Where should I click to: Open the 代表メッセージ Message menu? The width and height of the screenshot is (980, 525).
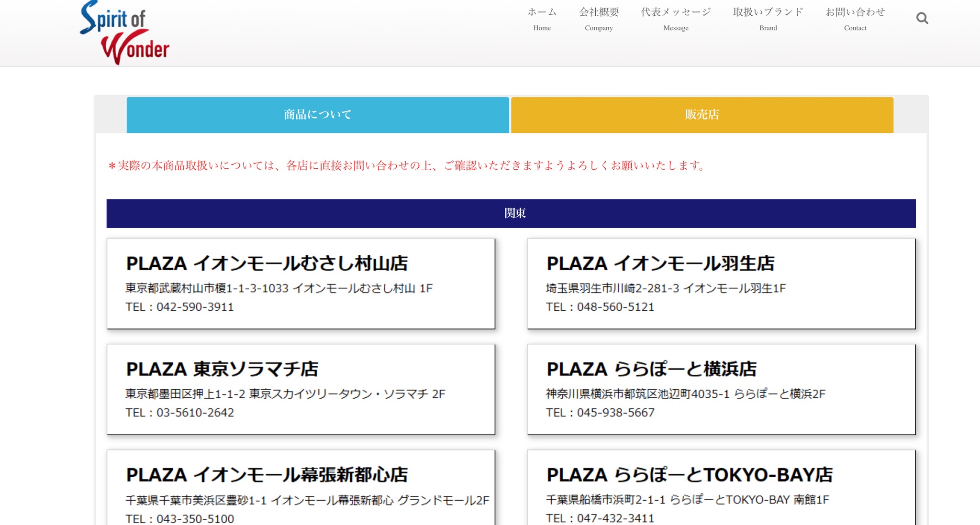(x=676, y=19)
